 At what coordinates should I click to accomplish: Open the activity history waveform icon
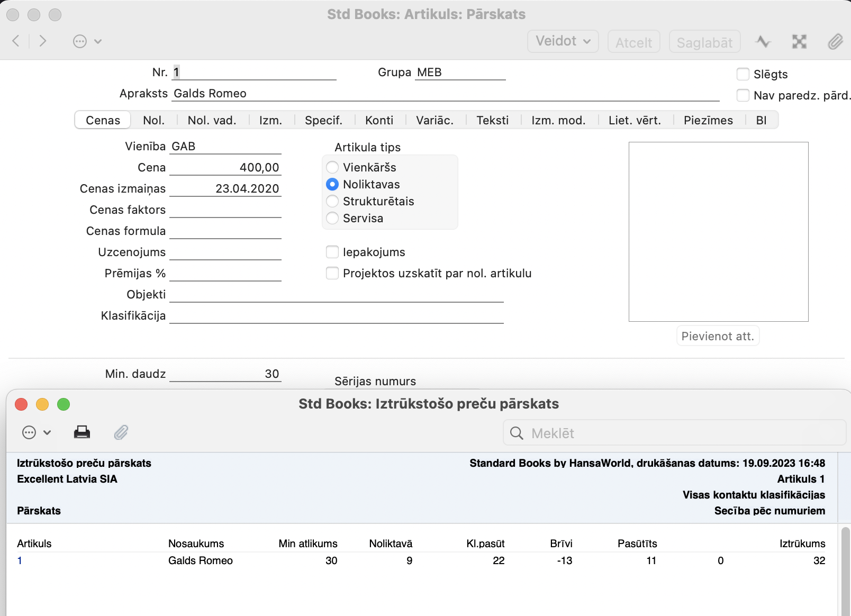(763, 41)
